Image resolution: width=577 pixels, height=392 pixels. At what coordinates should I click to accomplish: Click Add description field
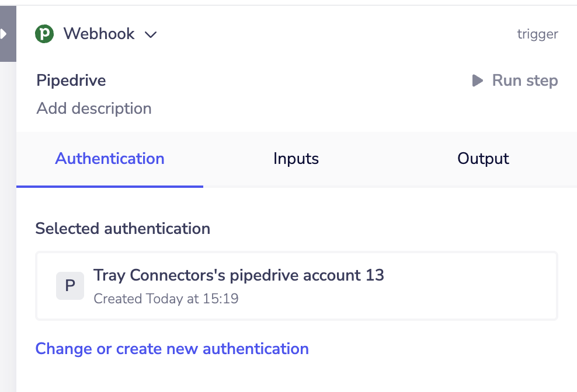point(94,108)
